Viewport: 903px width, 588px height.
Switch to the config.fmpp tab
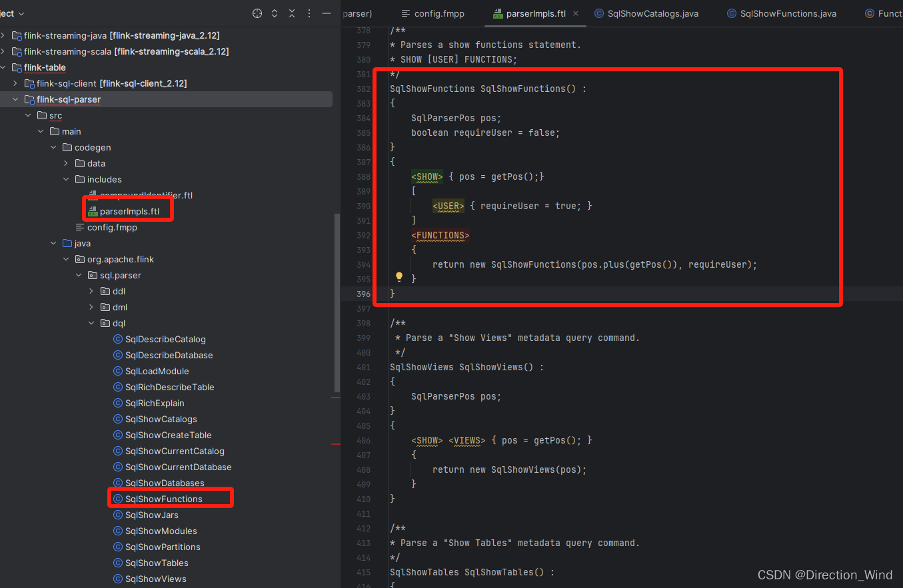coord(433,13)
